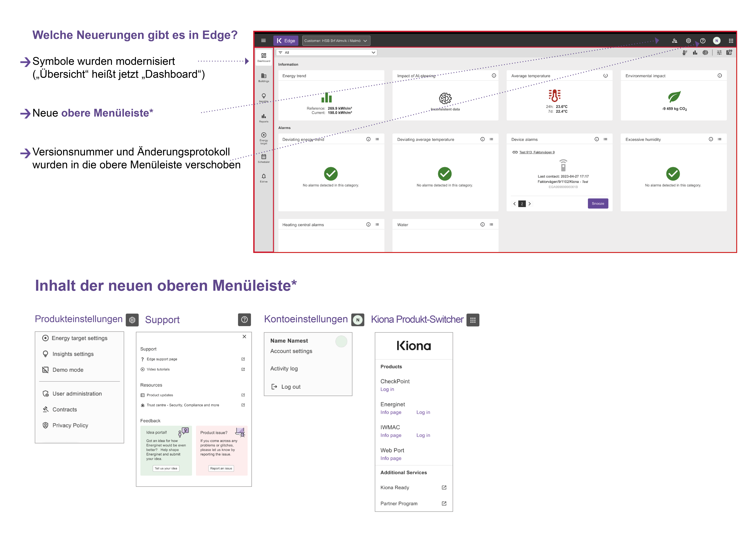Show info for Water alarm card

483,225
